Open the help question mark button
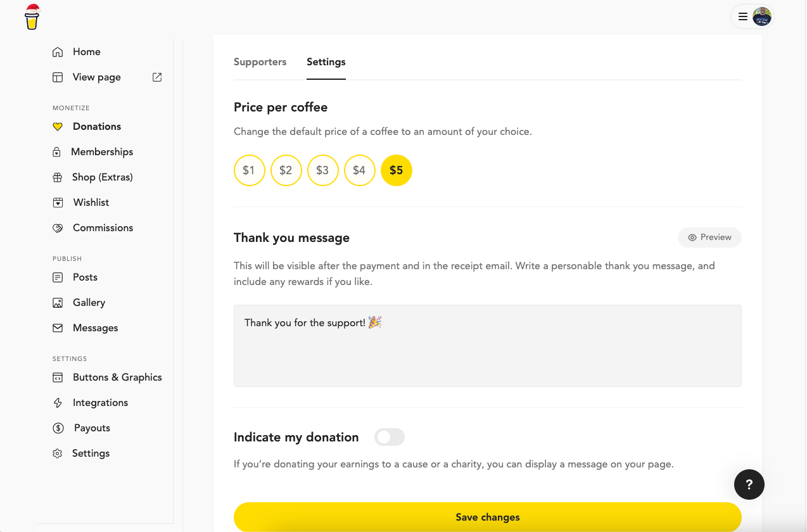This screenshot has width=807, height=532. (749, 484)
